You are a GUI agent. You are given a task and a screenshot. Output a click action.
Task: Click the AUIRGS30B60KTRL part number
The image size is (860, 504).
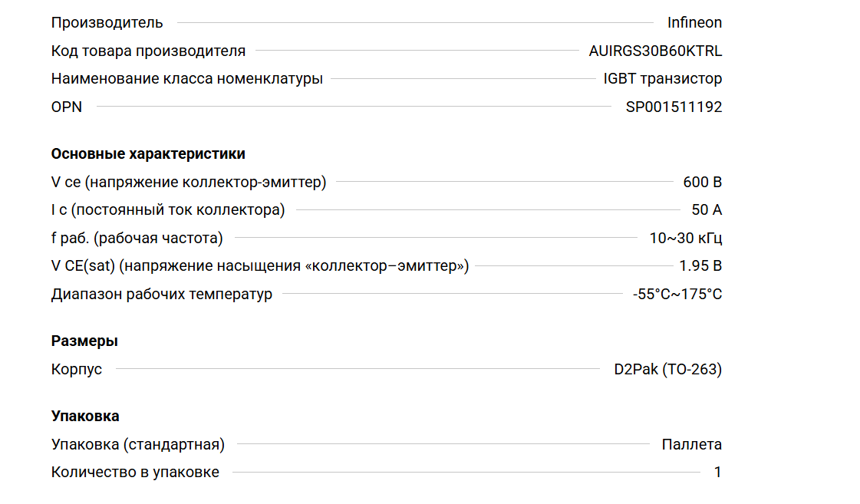click(655, 51)
